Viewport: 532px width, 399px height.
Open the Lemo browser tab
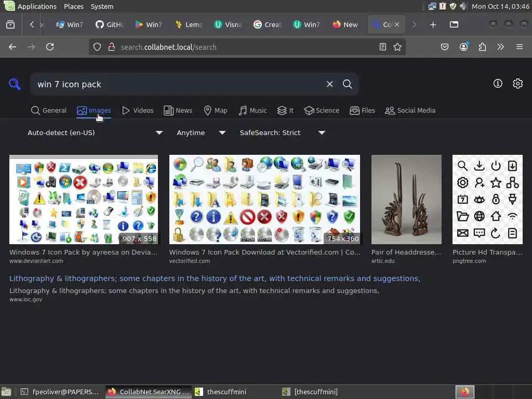coord(189,24)
